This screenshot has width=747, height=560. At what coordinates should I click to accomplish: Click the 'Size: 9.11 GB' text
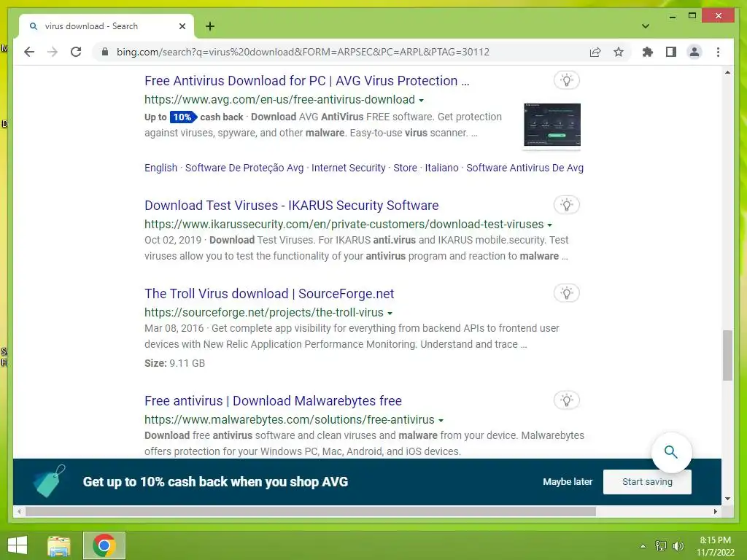(x=175, y=363)
